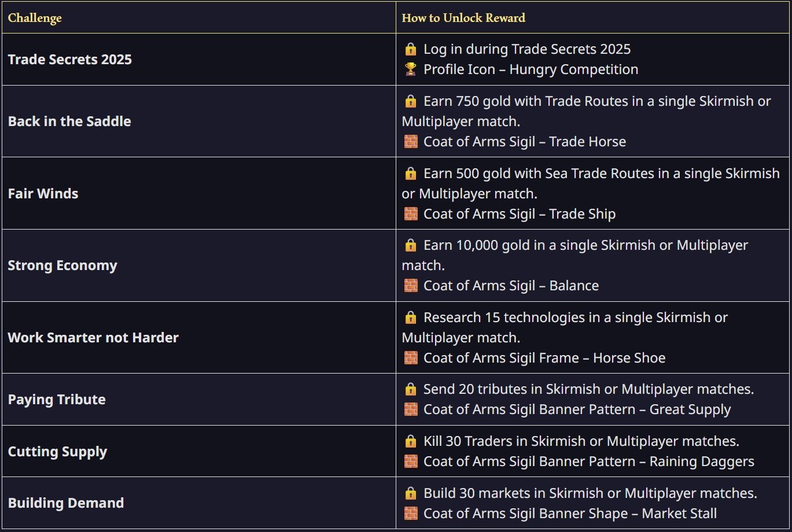The height and width of the screenshot is (532, 792).
Task: Click the Work Smarter not Harder title
Action: (93, 338)
